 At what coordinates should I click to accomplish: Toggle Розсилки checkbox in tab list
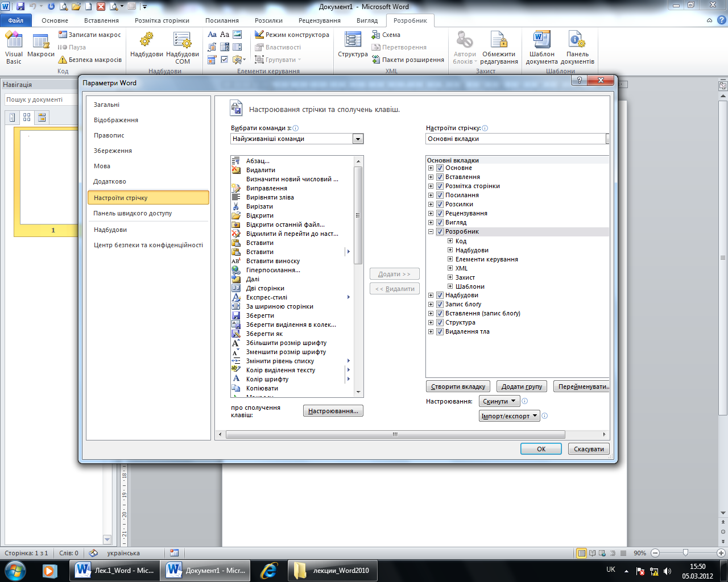440,205
